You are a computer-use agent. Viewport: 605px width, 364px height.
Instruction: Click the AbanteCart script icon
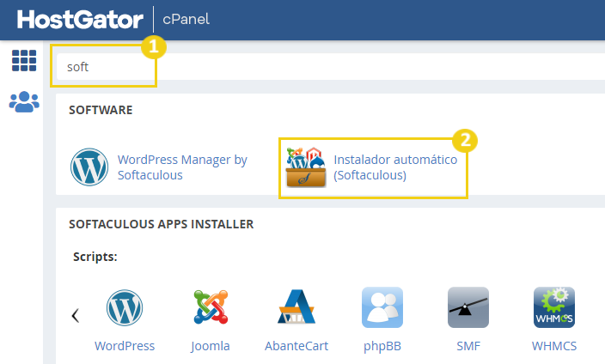tap(296, 307)
